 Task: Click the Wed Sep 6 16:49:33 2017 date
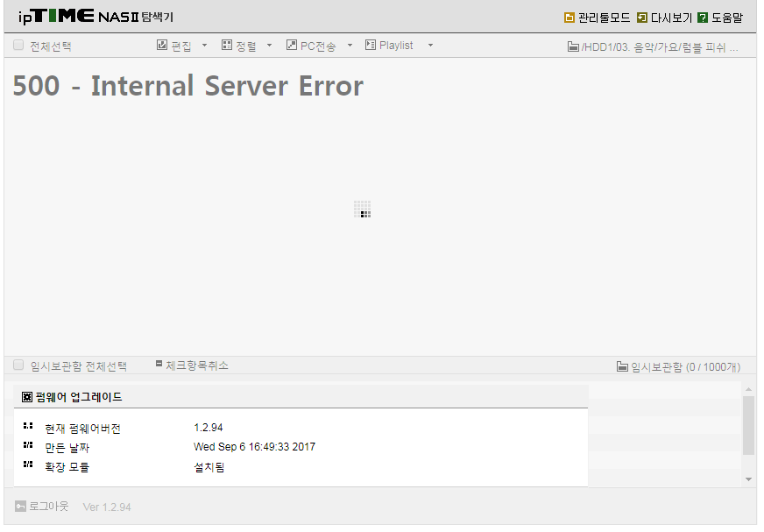[x=254, y=447]
